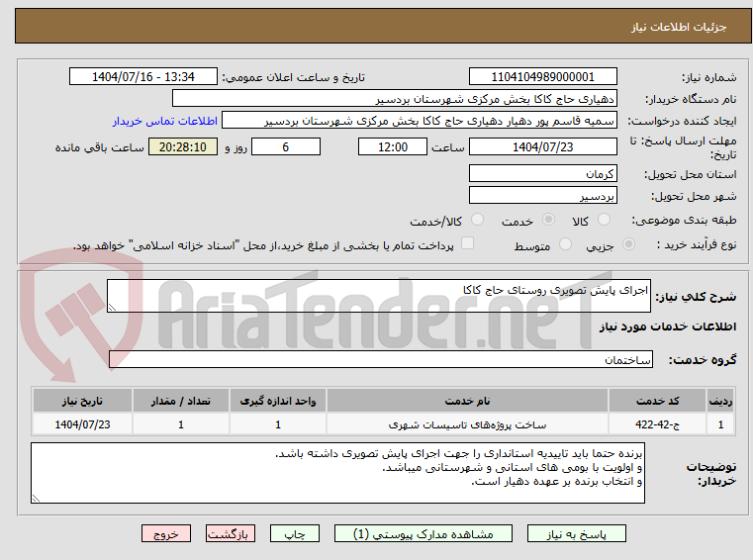Click the بازگشت back button
Viewport: 753px width, 560px height.
pyautogui.click(x=230, y=533)
